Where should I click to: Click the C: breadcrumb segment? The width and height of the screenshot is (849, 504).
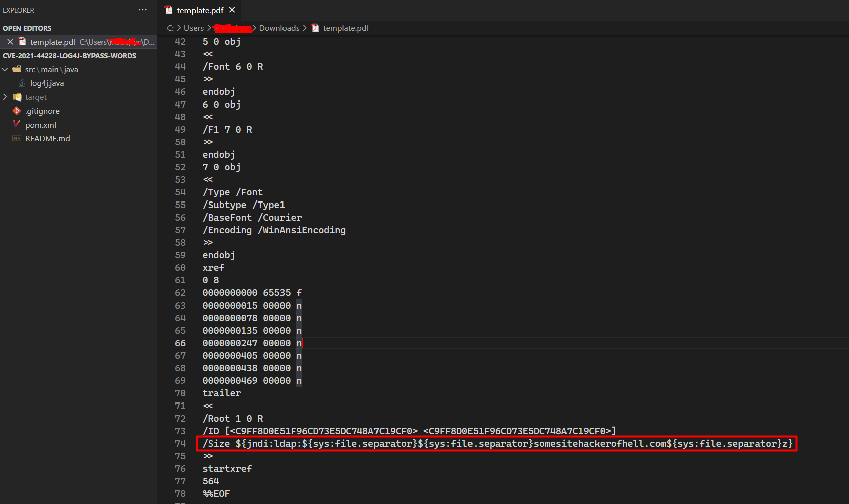tap(170, 28)
